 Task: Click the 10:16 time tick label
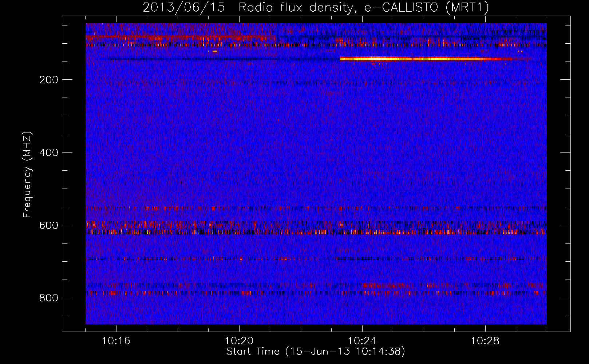pyautogui.click(x=116, y=341)
